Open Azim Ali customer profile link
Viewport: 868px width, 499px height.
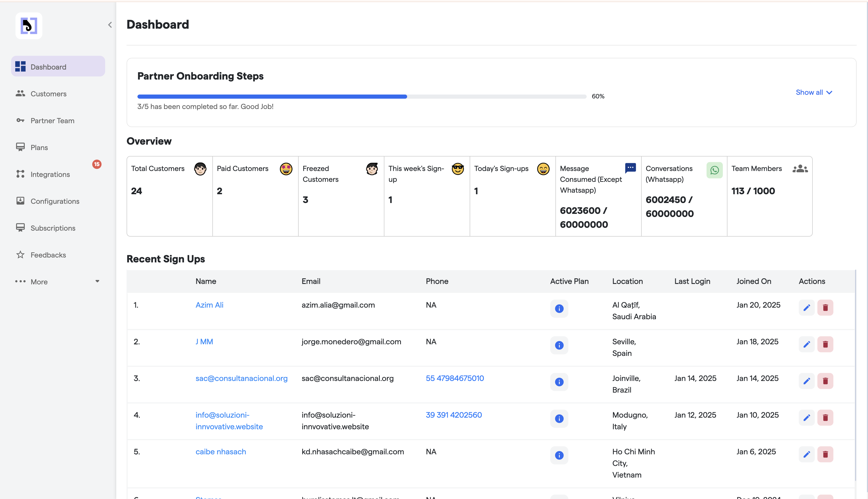tap(209, 305)
